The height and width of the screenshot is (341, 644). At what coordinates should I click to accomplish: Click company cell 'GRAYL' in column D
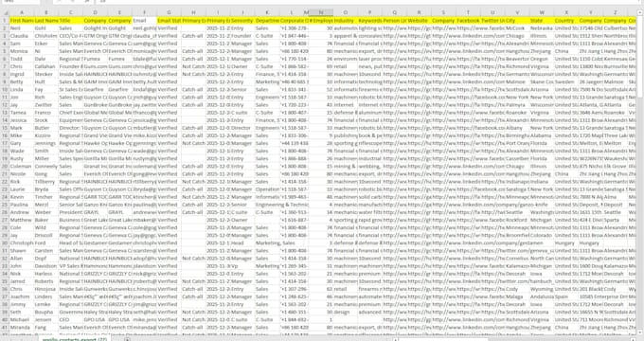click(x=96, y=212)
